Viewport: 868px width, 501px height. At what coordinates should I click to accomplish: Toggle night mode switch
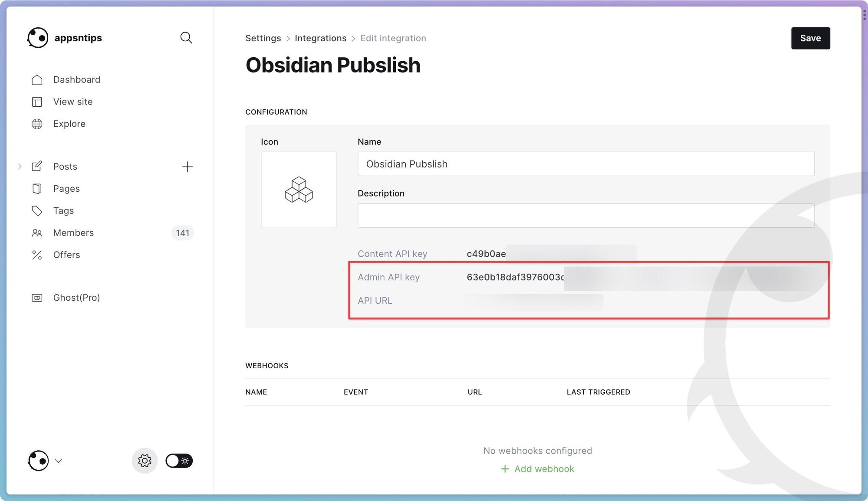pyautogui.click(x=179, y=461)
